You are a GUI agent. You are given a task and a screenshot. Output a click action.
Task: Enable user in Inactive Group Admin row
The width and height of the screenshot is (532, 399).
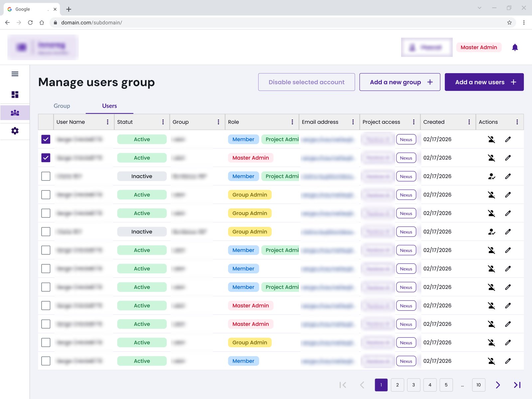click(491, 232)
